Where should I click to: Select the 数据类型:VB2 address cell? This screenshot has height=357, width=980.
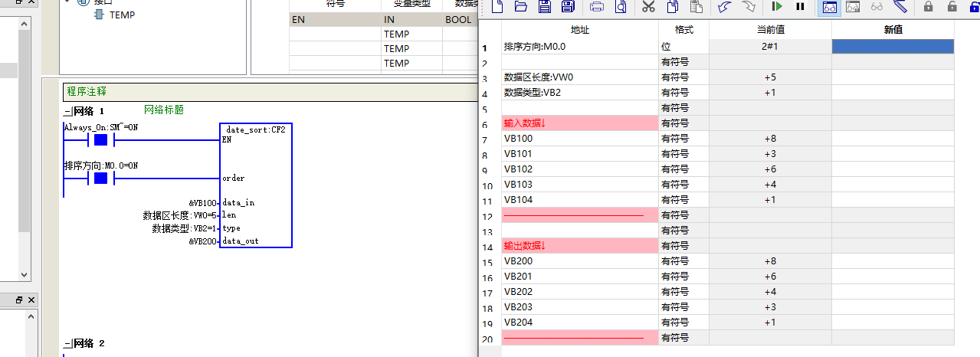580,93
